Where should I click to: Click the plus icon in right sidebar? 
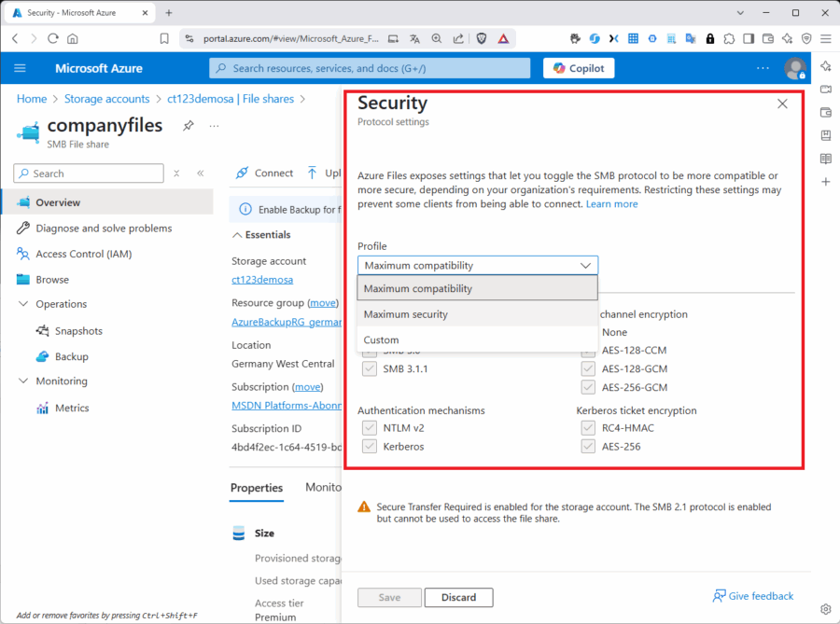click(x=826, y=182)
